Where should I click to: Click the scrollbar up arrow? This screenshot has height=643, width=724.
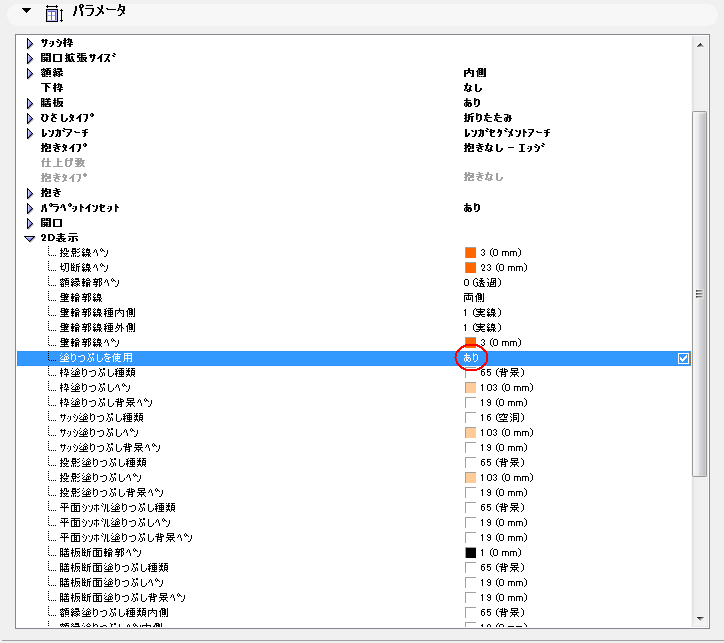tap(700, 45)
